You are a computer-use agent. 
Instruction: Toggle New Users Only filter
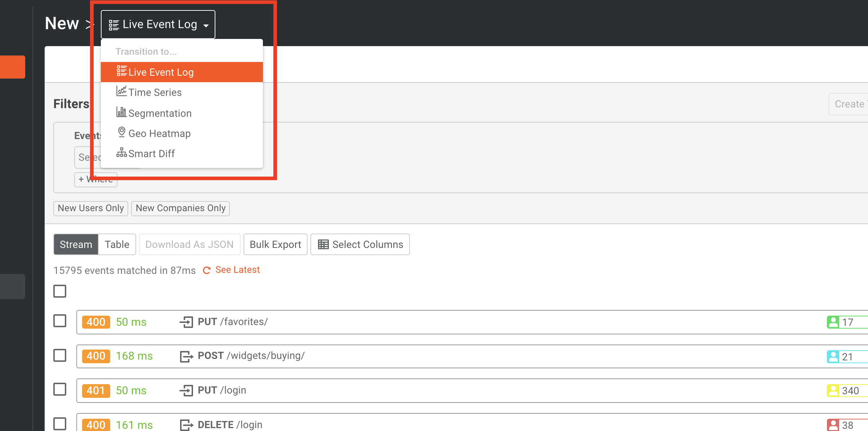click(91, 208)
